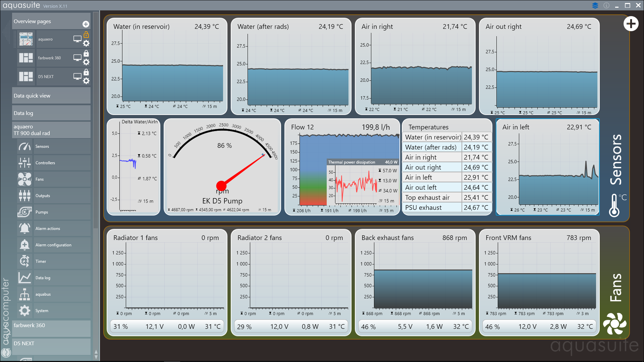The image size is (644, 362).
Task: Click desktop monitor icon for farbwerk 360
Action: [77, 58]
